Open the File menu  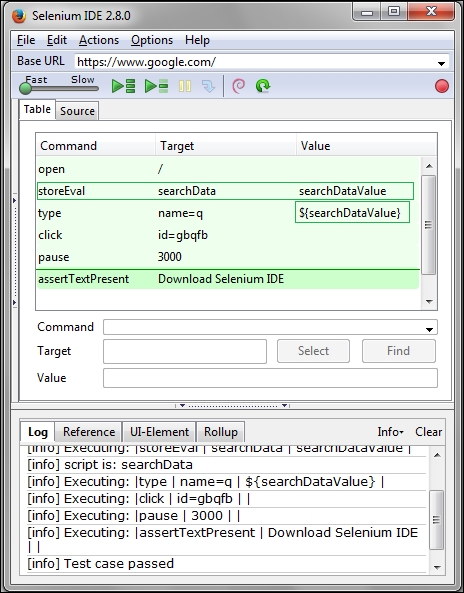26,40
